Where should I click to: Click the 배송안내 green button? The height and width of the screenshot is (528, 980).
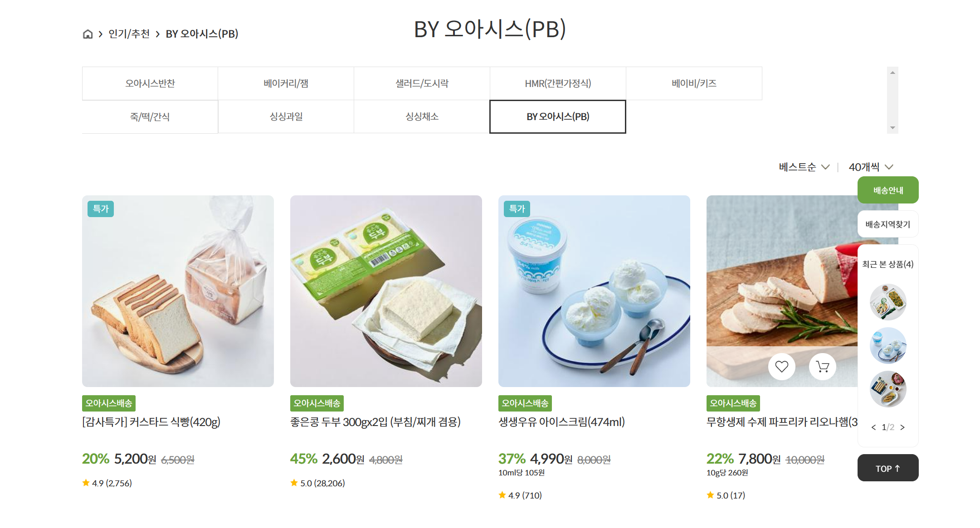pos(888,190)
